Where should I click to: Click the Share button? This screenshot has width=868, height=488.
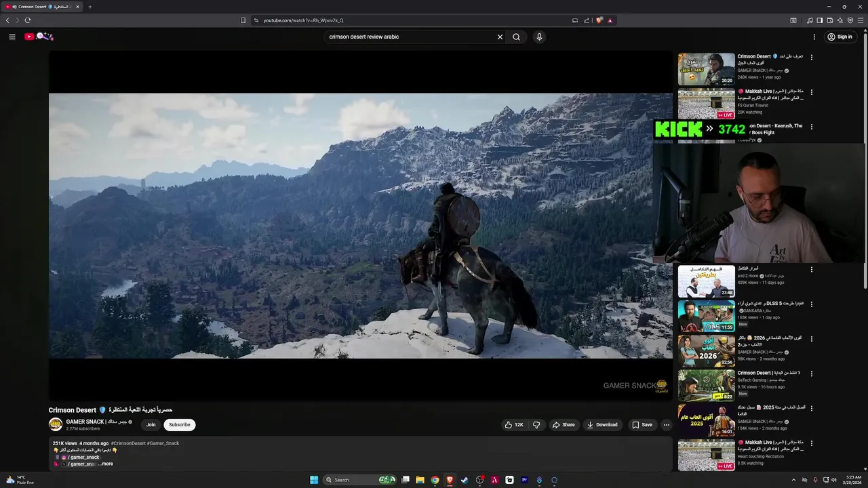tap(564, 425)
